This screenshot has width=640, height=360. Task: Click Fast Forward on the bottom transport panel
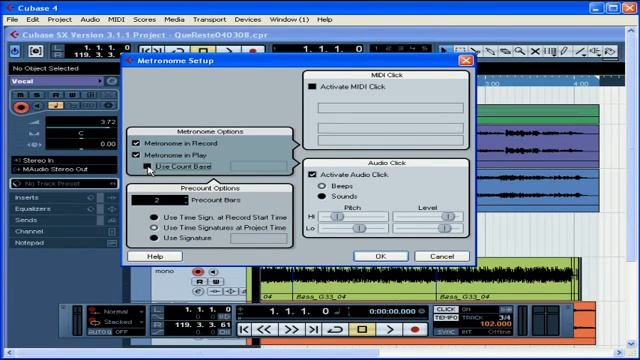[x=291, y=329]
